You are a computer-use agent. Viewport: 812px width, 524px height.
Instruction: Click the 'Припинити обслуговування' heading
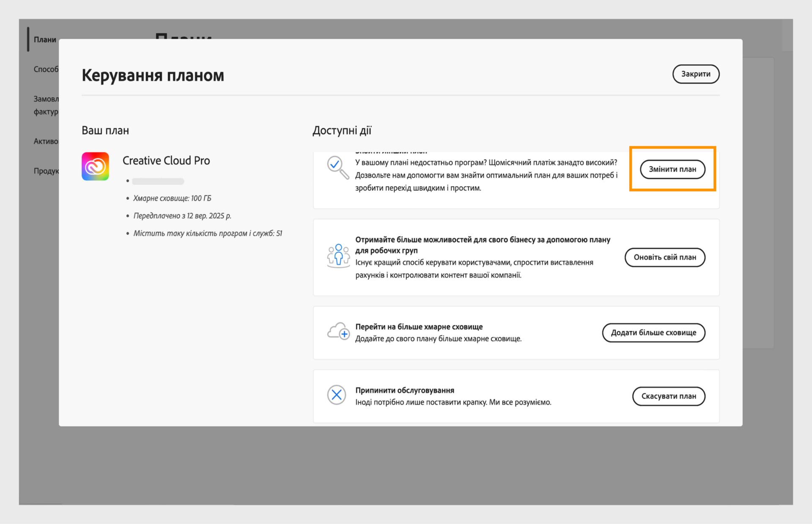404,390
